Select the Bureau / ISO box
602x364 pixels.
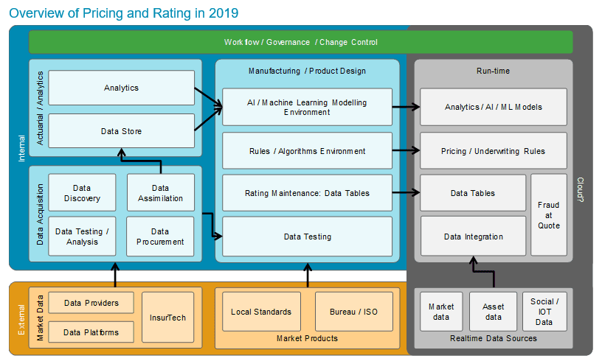tap(354, 312)
